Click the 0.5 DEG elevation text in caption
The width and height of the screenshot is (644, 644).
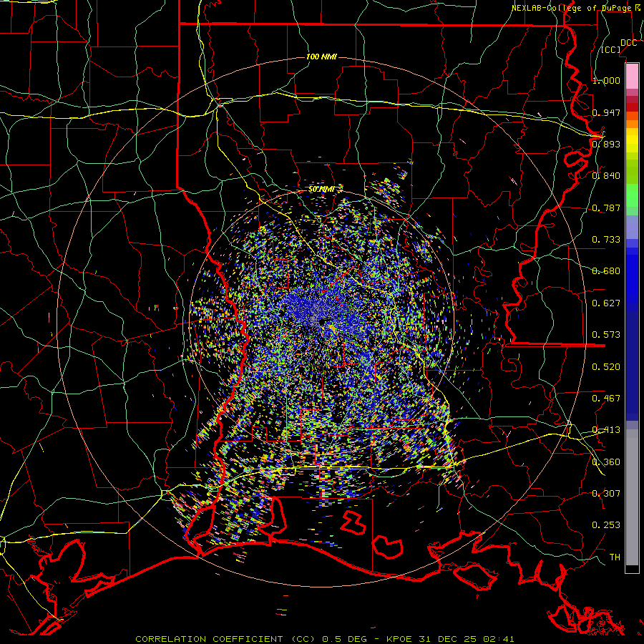coord(346,639)
